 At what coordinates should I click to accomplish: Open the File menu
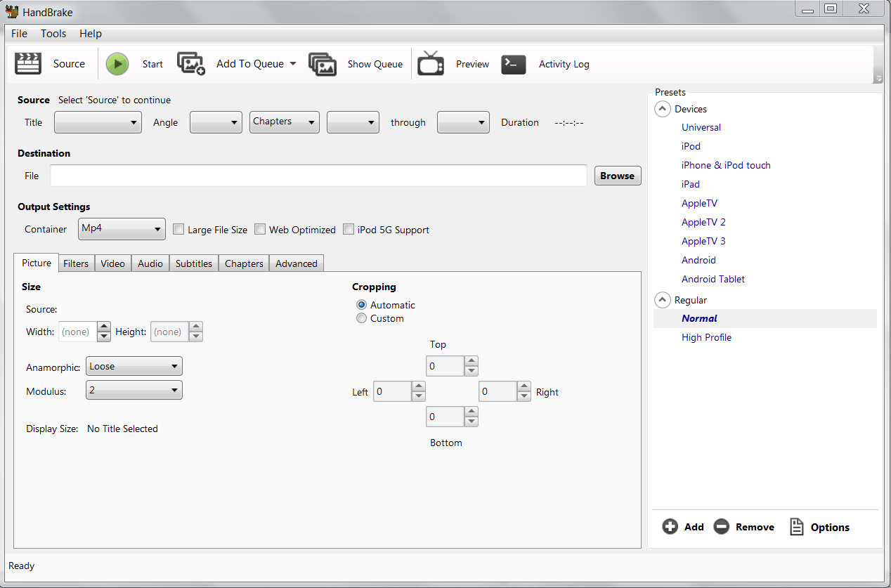point(20,33)
